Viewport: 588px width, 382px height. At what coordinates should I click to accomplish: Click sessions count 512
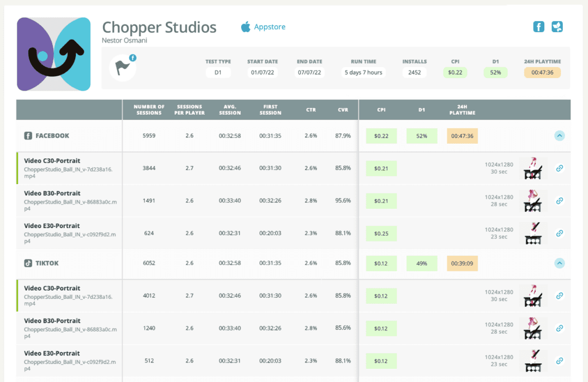click(149, 360)
